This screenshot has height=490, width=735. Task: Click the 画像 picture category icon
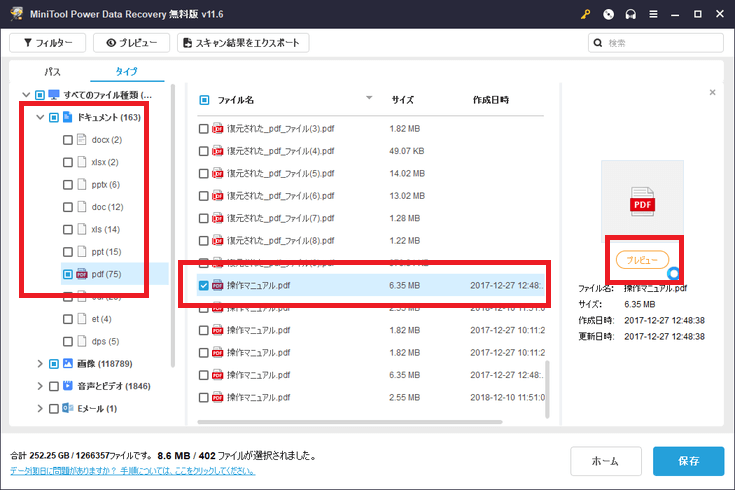tap(68, 363)
